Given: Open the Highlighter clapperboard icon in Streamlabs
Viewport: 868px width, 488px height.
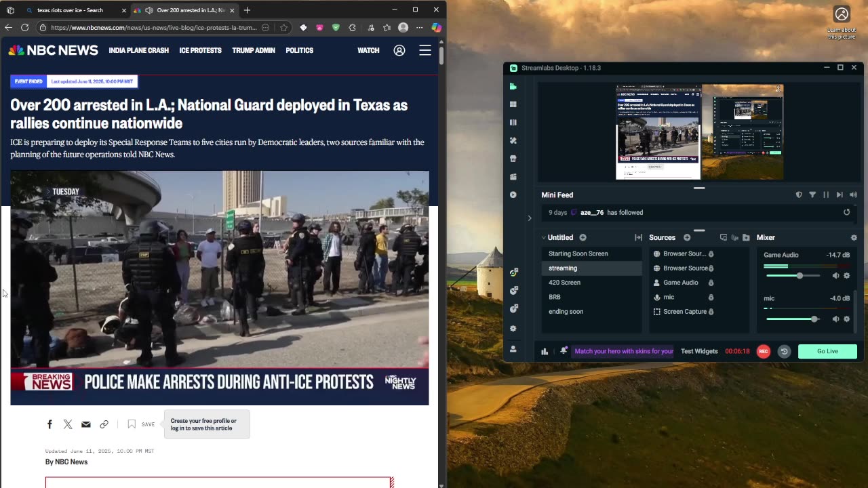Looking at the screenshot, I should coord(513,177).
